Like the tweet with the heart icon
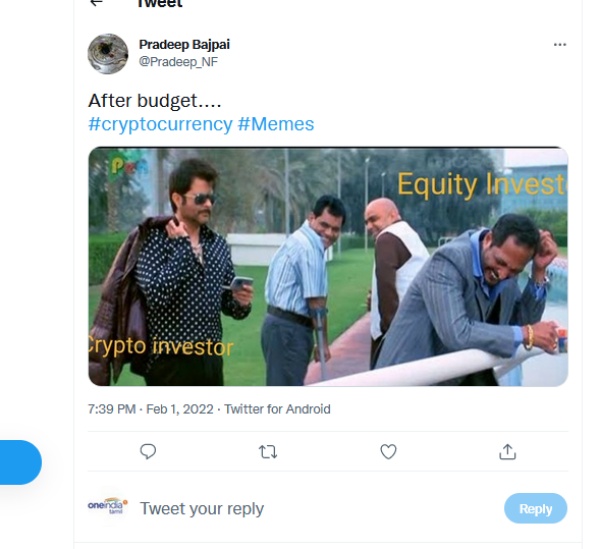Viewport: 600px width, 549px height. (x=388, y=452)
